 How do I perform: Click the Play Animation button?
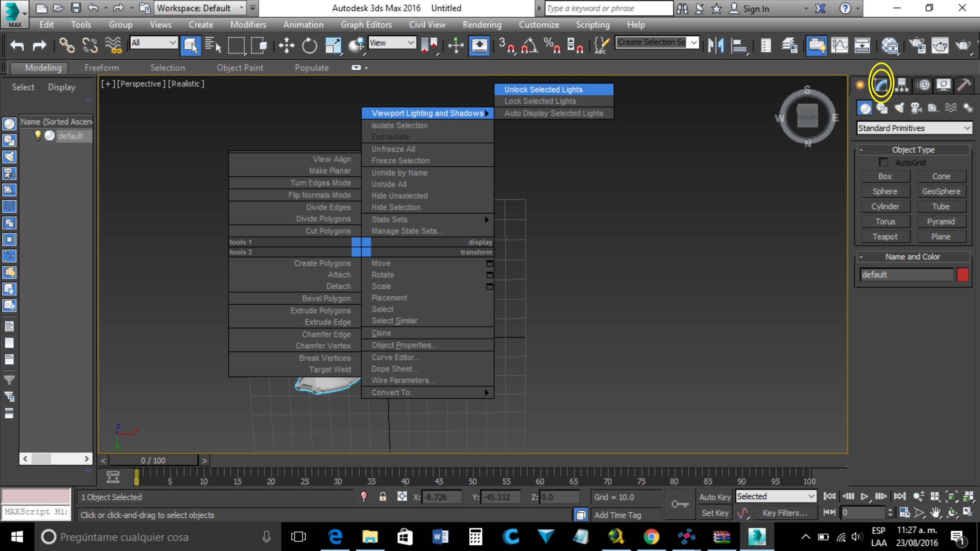pyautogui.click(x=864, y=496)
